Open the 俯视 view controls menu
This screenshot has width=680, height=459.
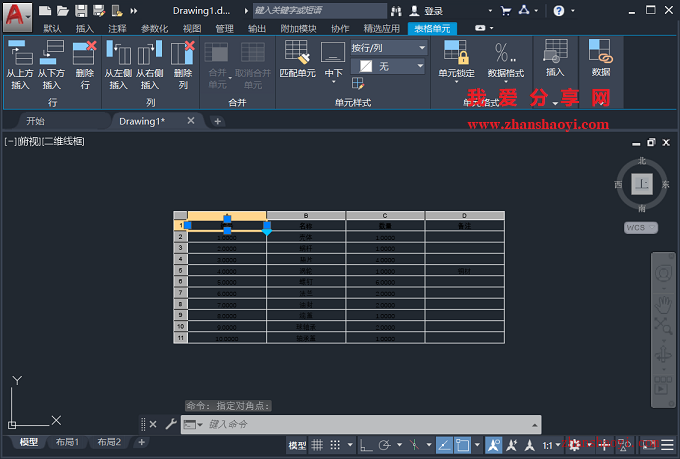coord(29,141)
